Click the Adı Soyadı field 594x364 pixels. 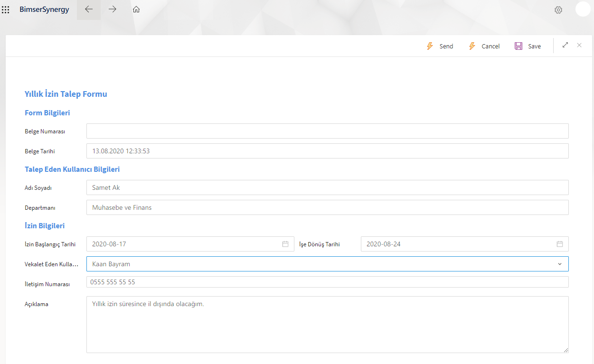pos(327,187)
